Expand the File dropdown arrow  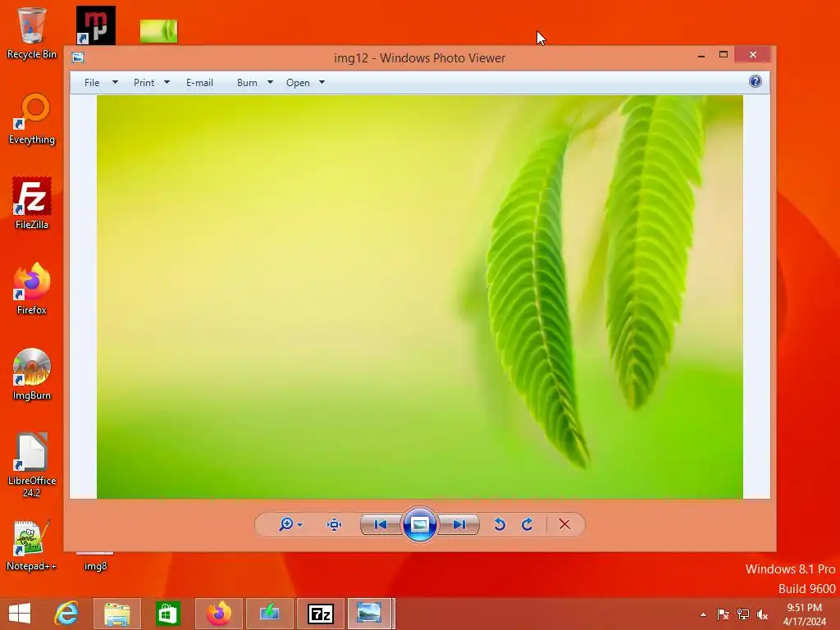pos(115,83)
